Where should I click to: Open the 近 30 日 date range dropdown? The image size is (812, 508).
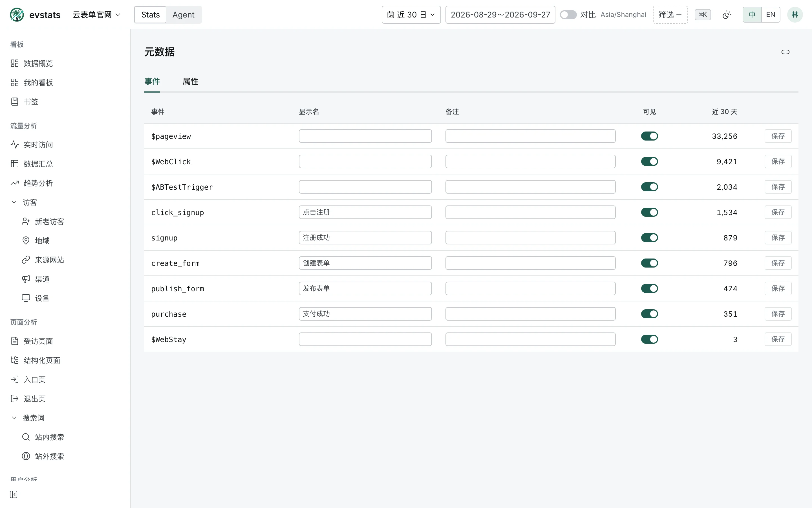(x=411, y=15)
